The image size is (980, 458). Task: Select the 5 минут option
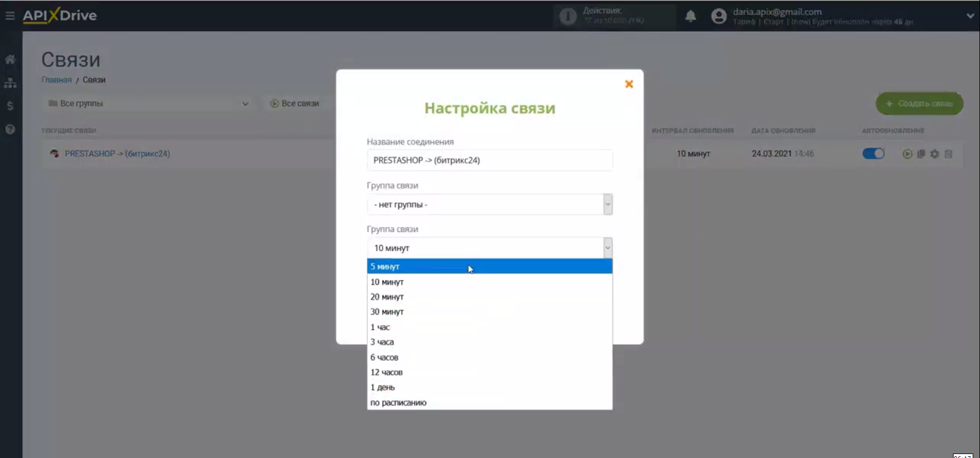(489, 267)
